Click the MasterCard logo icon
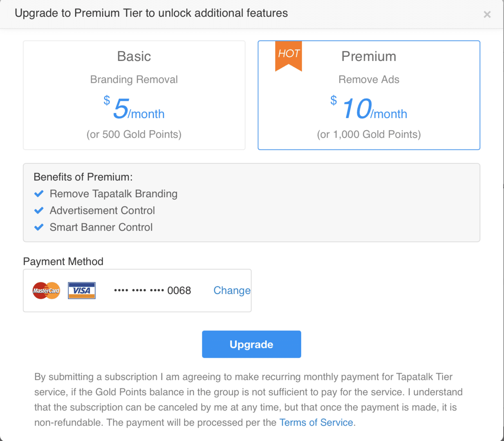504x441 pixels. click(x=46, y=291)
